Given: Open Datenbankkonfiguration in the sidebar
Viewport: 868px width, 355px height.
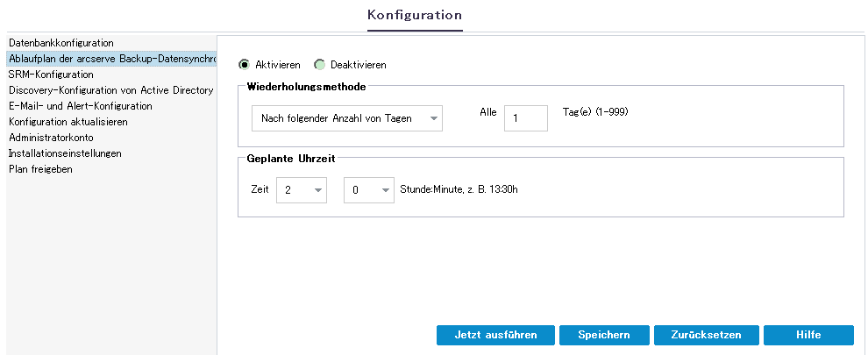Looking at the screenshot, I should pos(61,43).
